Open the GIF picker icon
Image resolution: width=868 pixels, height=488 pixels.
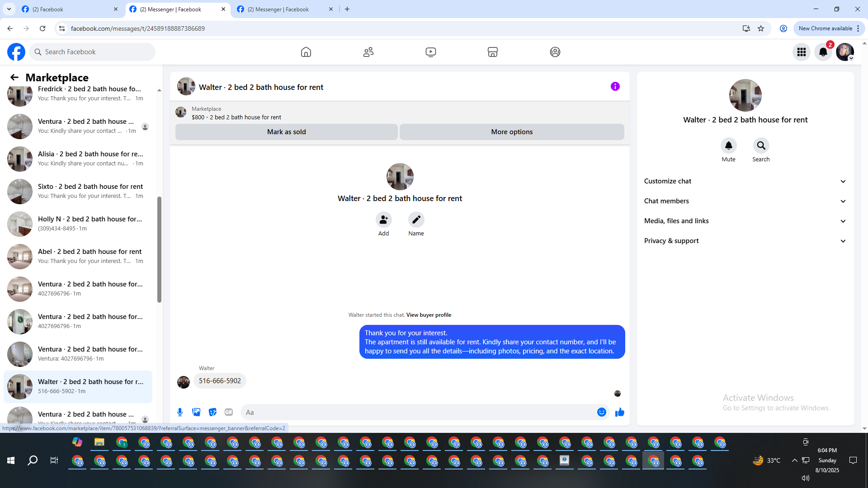point(229,412)
